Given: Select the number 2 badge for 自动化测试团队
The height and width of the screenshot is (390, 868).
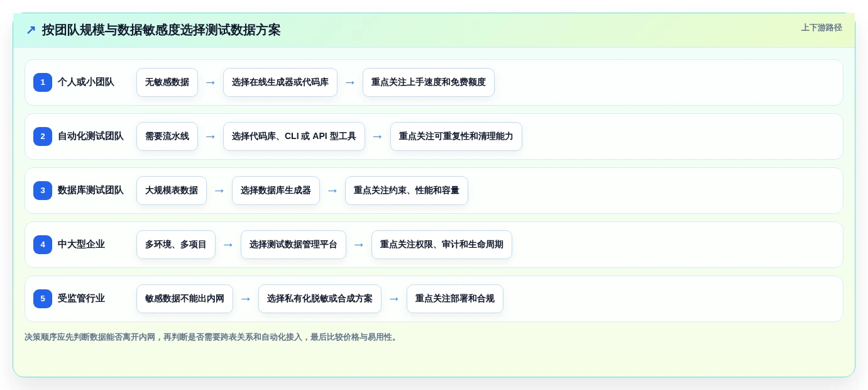Looking at the screenshot, I should pos(43,136).
